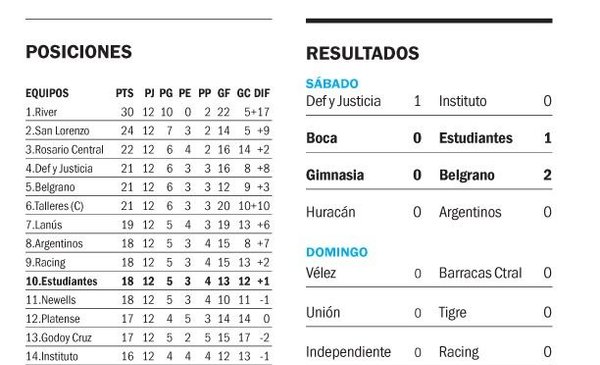Click the SÁBADO day label
This screenshot has width=600, height=365.
click(x=332, y=83)
